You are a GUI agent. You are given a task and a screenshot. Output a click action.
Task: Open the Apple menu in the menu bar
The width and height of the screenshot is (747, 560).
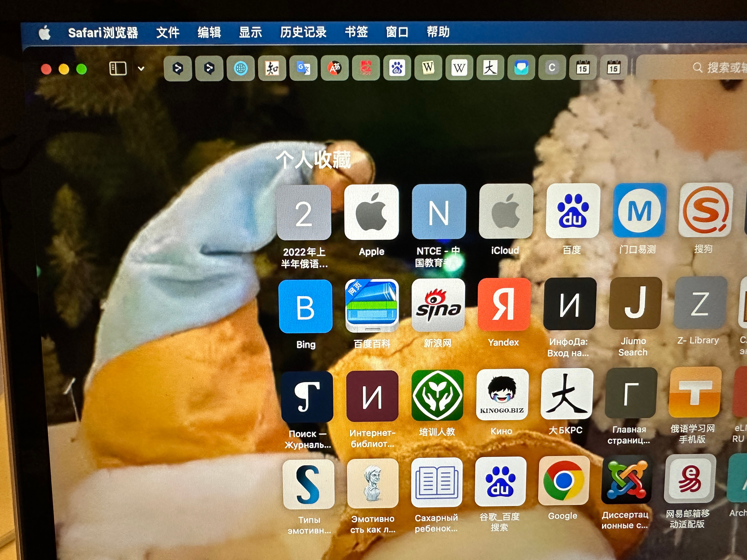pyautogui.click(x=45, y=33)
